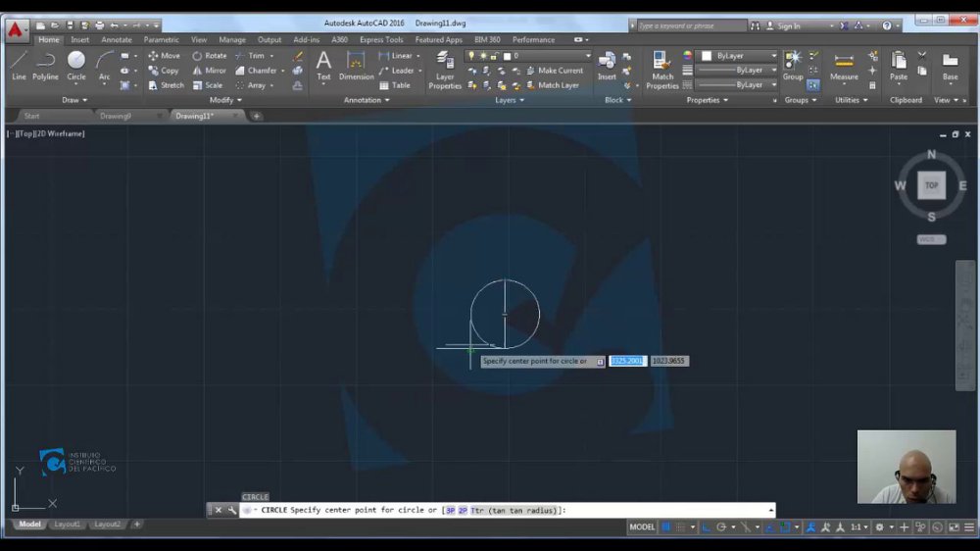Screen dimensions: 980x551
Task: Click the Move tool
Action: 165,56
